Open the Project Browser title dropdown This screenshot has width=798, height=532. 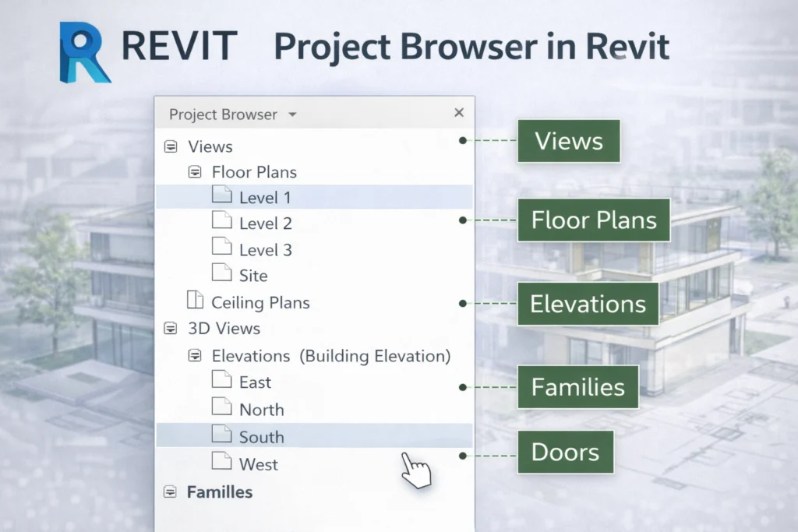(x=292, y=114)
